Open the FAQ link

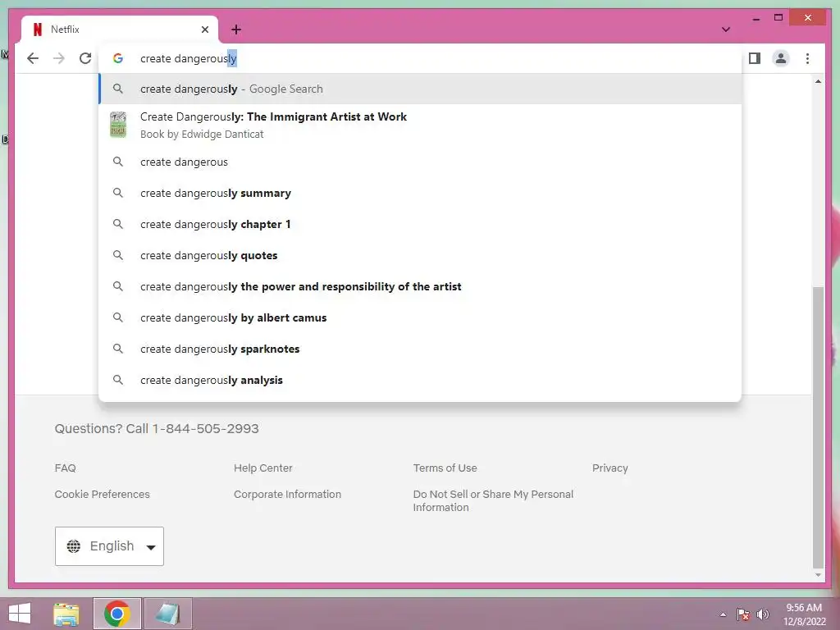tap(66, 468)
